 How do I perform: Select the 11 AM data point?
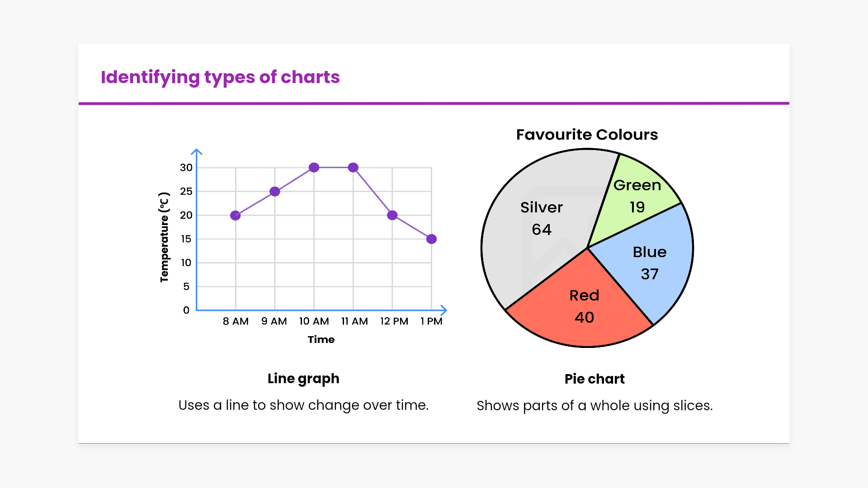353,168
